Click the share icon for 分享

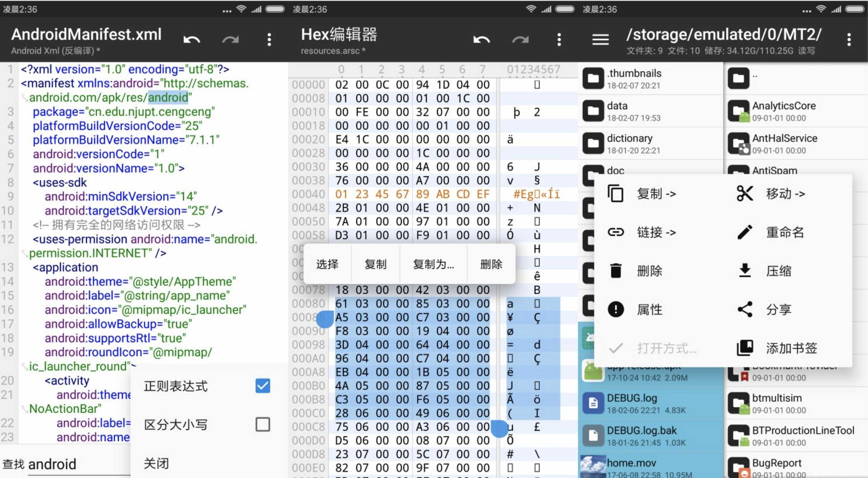pyautogui.click(x=745, y=309)
